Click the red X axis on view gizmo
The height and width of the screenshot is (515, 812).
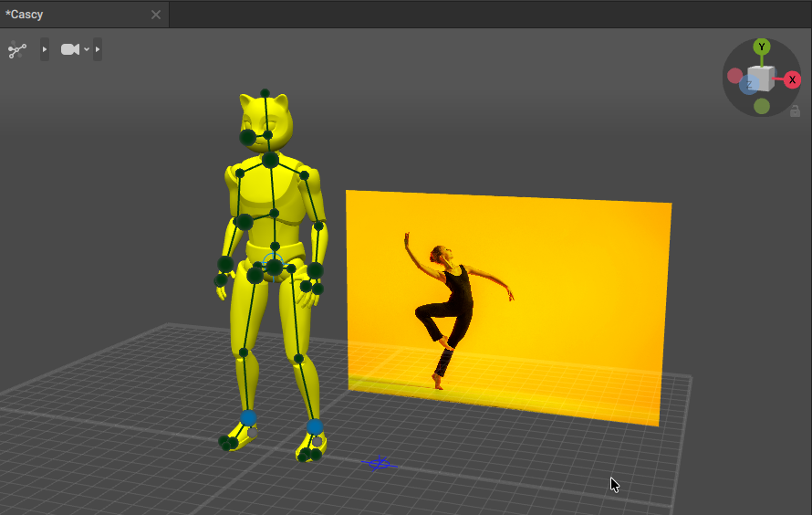click(792, 79)
